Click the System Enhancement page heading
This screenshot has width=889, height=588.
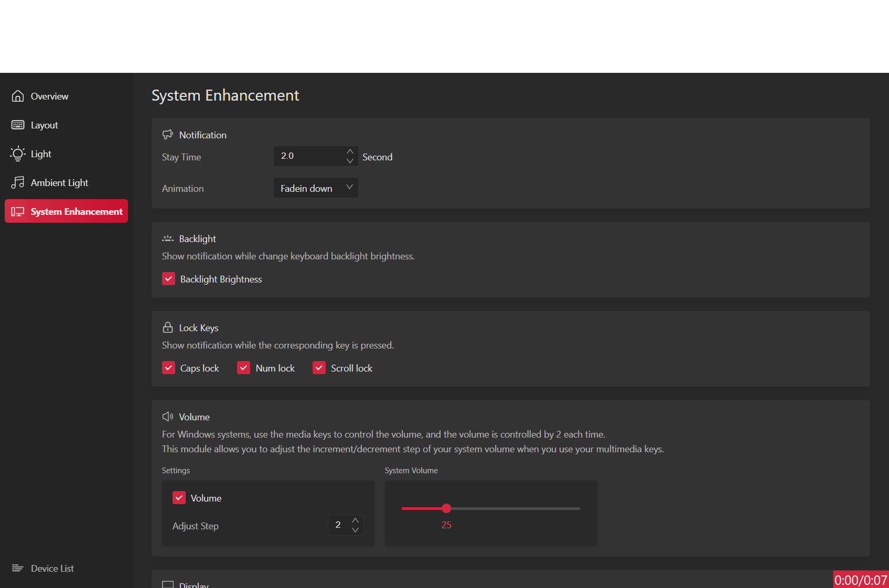(225, 95)
